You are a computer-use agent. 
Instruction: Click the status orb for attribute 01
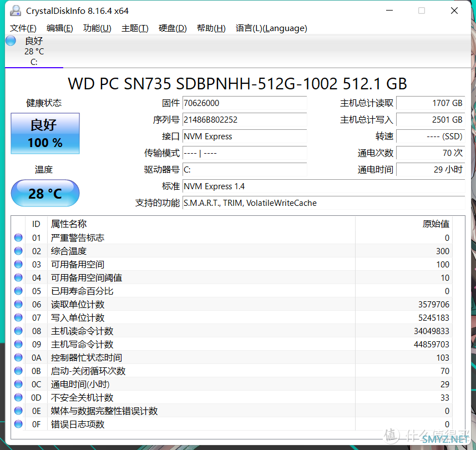click(x=18, y=237)
